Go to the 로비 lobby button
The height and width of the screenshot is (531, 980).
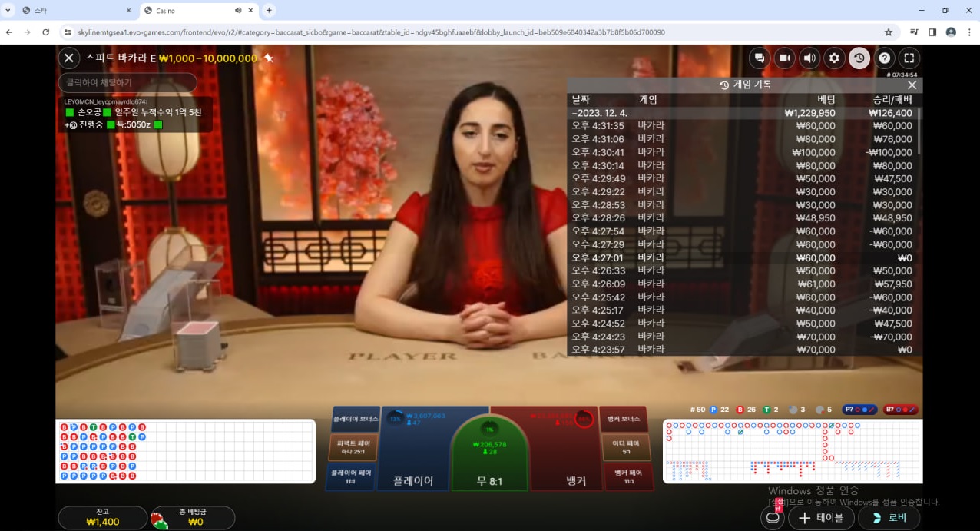click(x=889, y=518)
